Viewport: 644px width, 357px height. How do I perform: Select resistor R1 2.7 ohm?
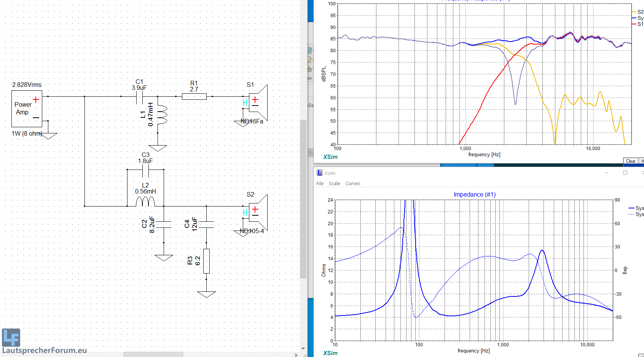(x=194, y=97)
